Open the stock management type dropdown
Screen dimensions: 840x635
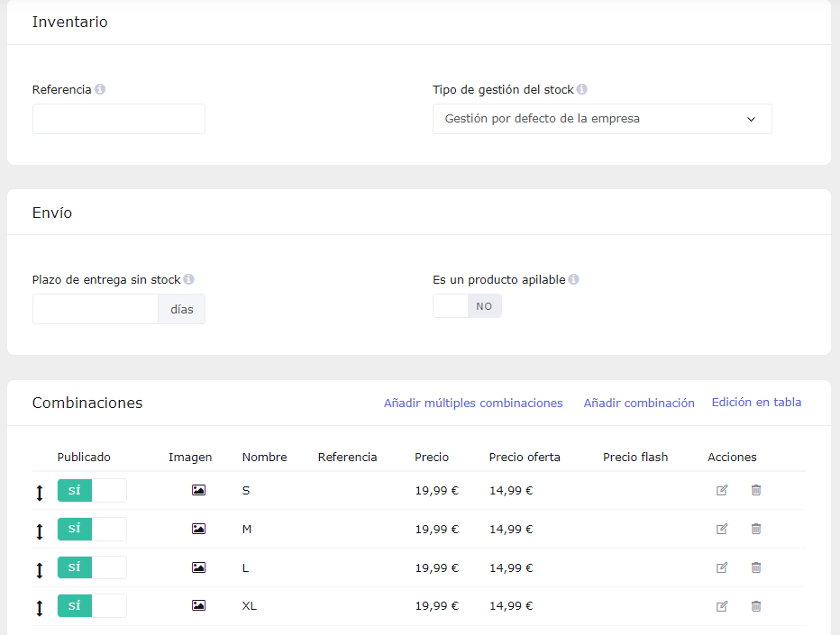(x=602, y=119)
